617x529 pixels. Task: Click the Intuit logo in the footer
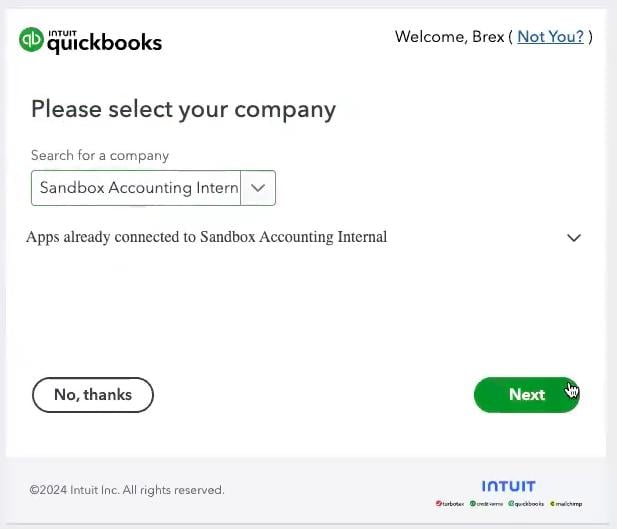508,486
